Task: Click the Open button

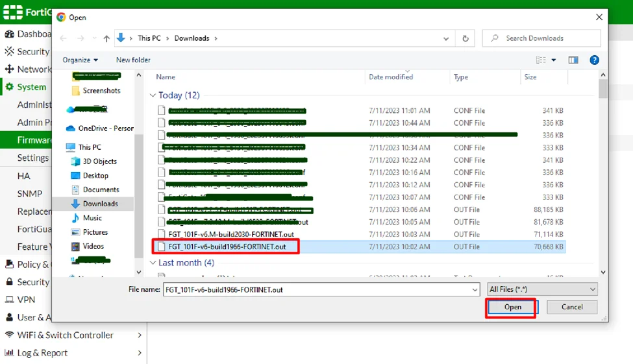Action: (512, 307)
